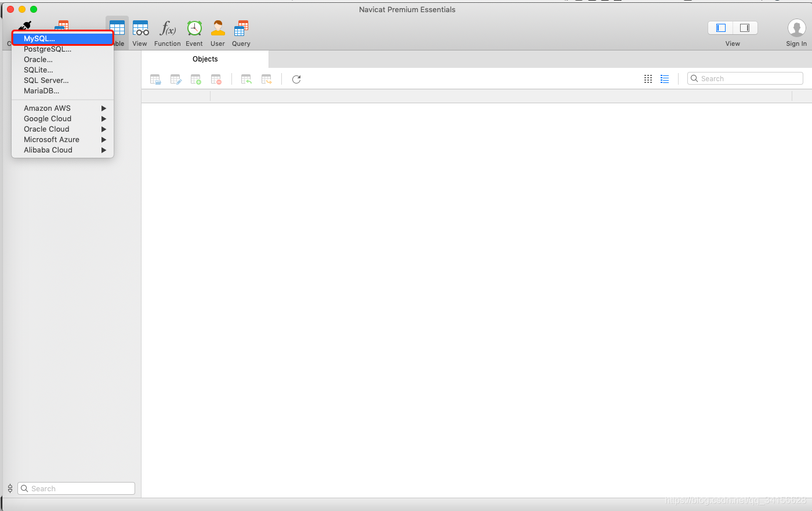Choose Oracle... connection type
812x511 pixels.
(x=63, y=60)
